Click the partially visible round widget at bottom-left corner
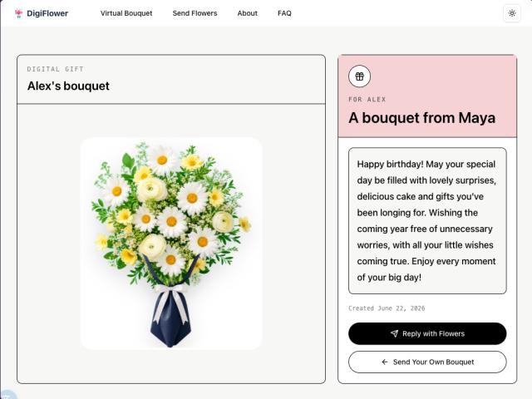 [7, 395]
